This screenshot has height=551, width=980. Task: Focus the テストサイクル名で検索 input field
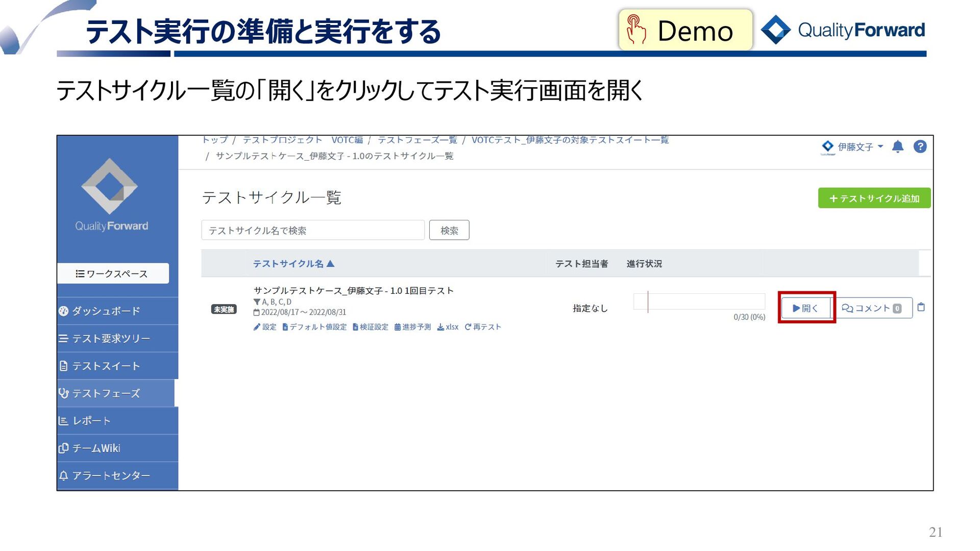pos(312,231)
